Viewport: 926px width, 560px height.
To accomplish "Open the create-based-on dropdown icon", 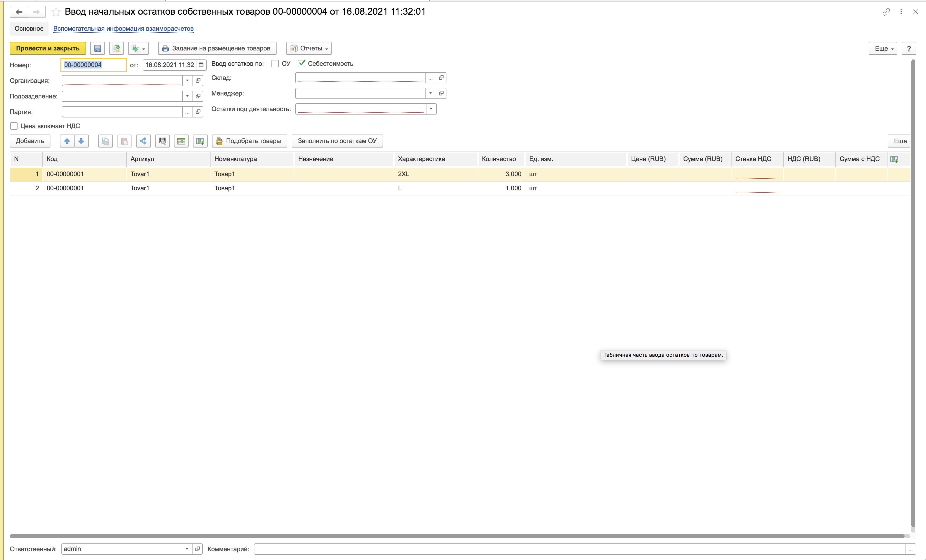I will (x=138, y=48).
